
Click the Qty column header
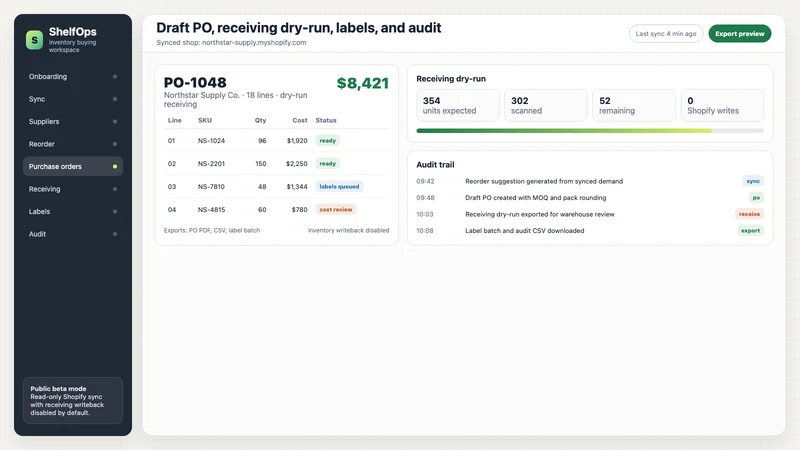point(260,120)
